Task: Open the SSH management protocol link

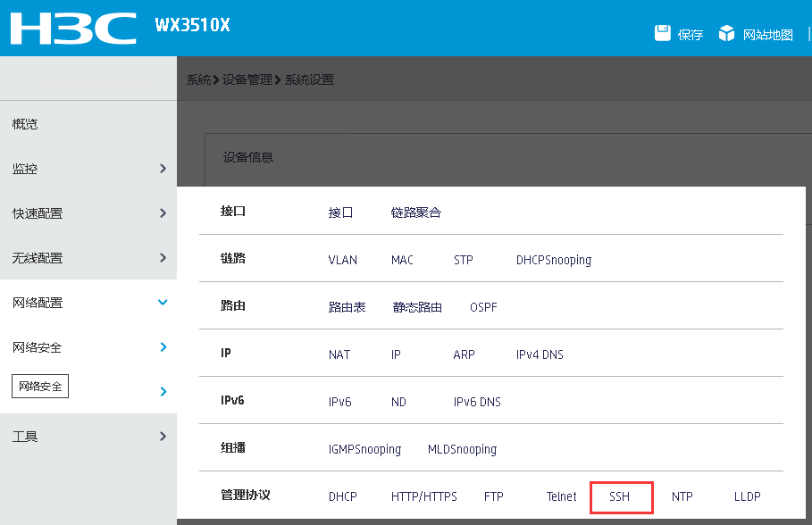Action: pyautogui.click(x=619, y=496)
